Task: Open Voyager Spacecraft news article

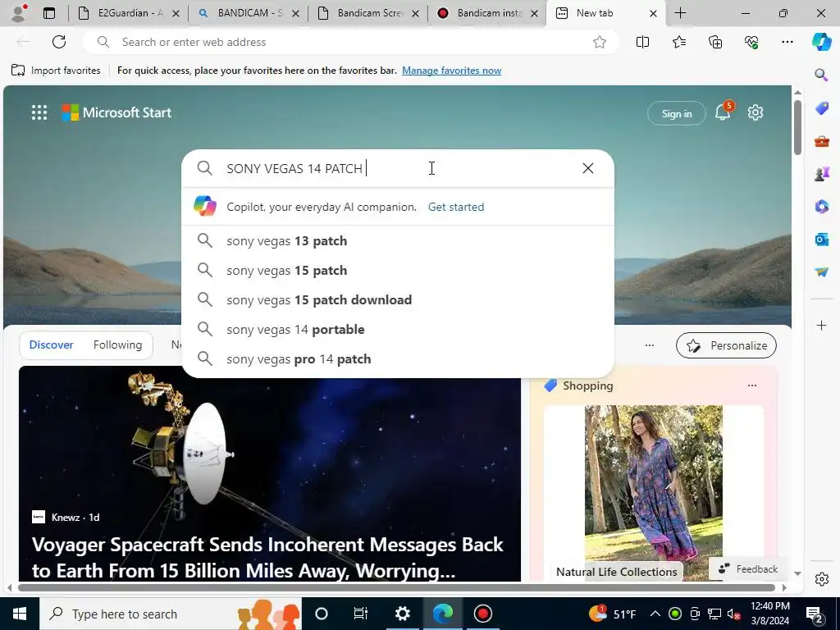Action: 269,473
